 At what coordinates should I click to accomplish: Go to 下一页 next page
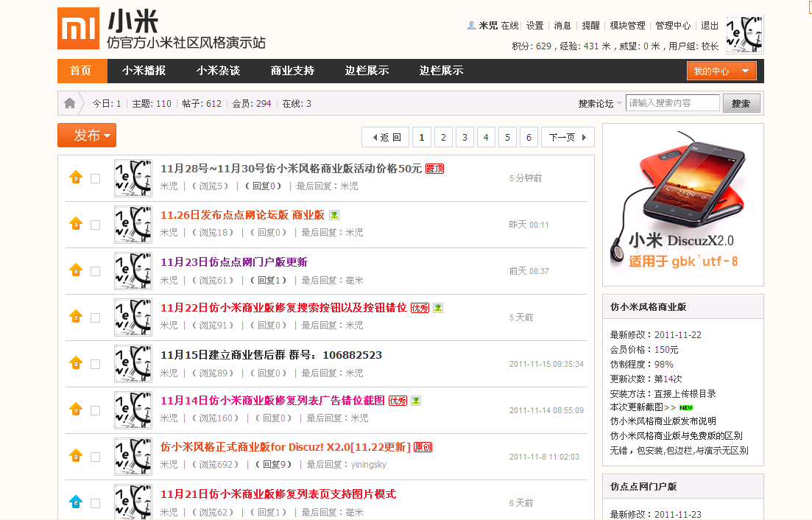[568, 137]
